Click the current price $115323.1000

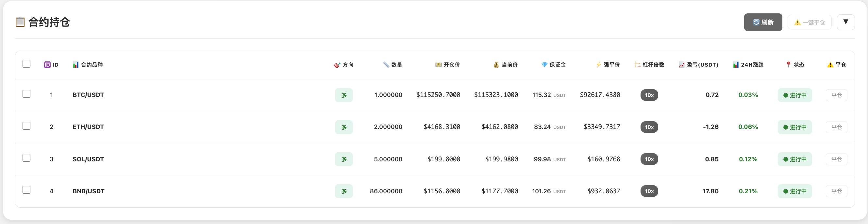pos(496,95)
